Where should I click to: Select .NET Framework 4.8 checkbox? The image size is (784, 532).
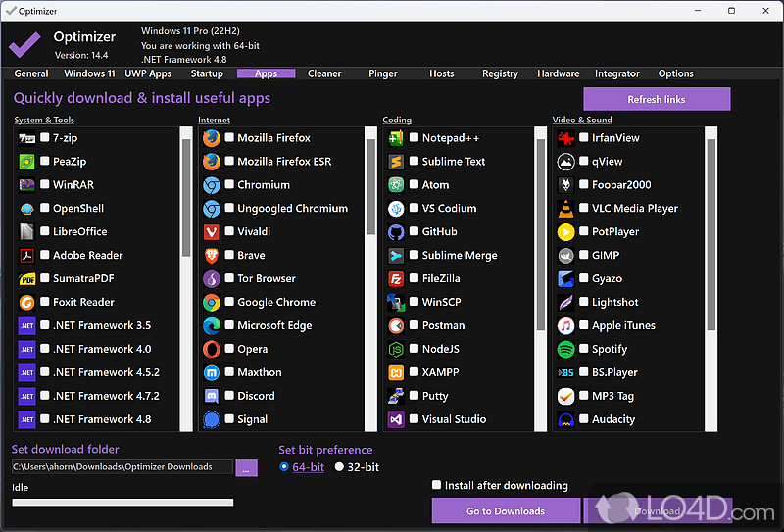tap(44, 418)
